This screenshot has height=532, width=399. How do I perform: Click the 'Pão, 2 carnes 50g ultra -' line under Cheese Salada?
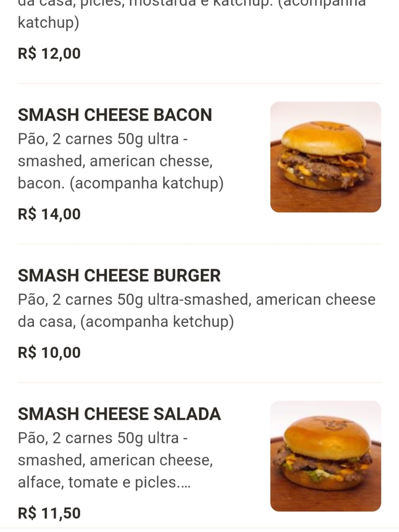point(103,438)
